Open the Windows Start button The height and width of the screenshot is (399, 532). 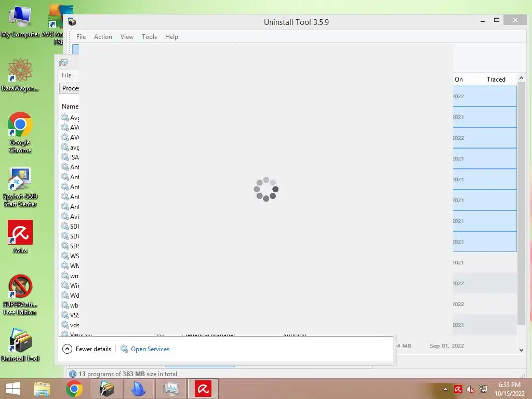(13, 389)
